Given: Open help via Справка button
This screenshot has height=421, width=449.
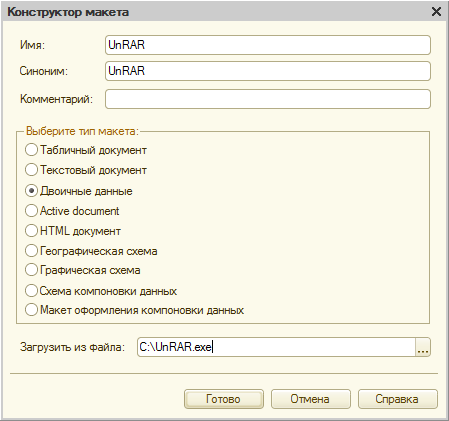Looking at the screenshot, I should pos(397,399).
